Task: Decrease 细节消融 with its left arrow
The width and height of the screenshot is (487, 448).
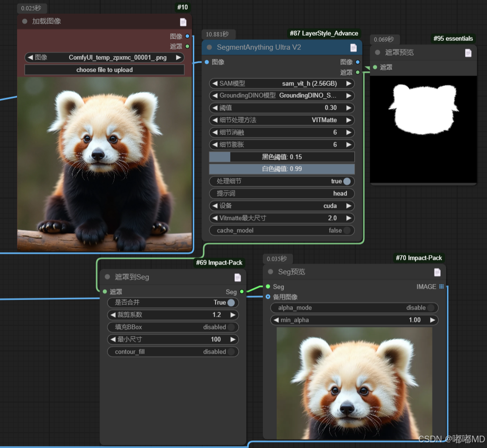Action: [x=215, y=132]
